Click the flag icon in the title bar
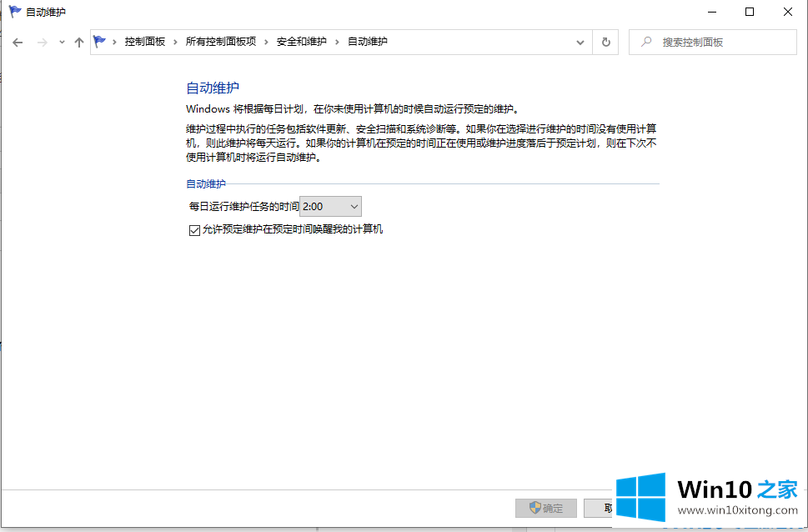The width and height of the screenshot is (808, 532). [14, 12]
